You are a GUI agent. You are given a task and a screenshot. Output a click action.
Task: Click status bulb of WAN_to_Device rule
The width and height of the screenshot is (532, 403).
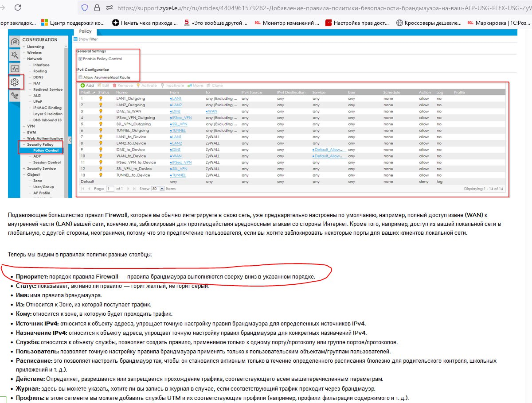tap(101, 156)
